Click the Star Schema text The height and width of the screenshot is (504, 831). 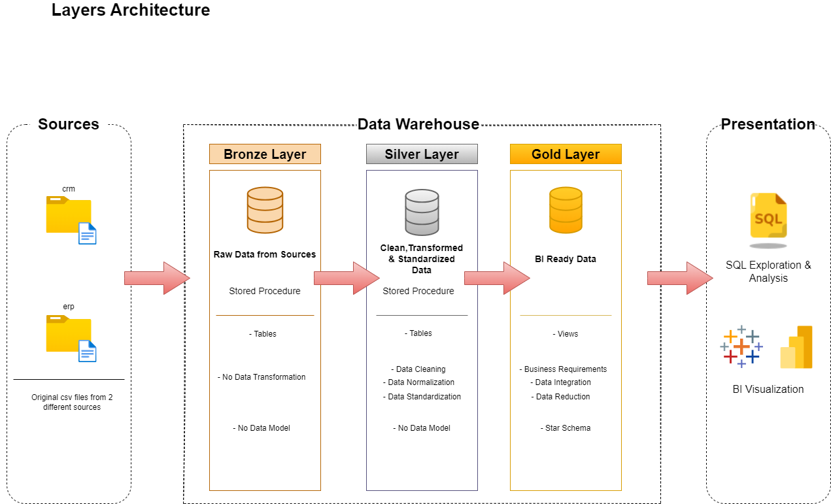click(x=566, y=428)
